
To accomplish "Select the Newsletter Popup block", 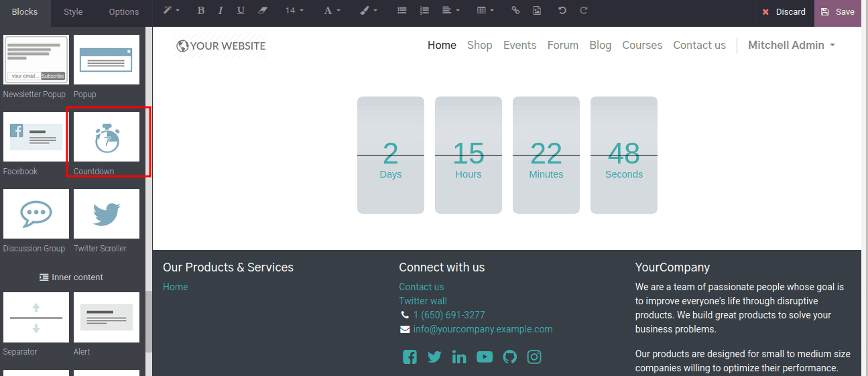I will coord(36,60).
